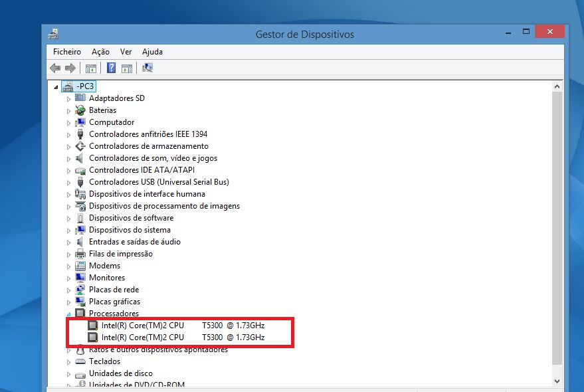Open the Ficheiro menu
The height and width of the screenshot is (392, 584).
[x=67, y=52]
